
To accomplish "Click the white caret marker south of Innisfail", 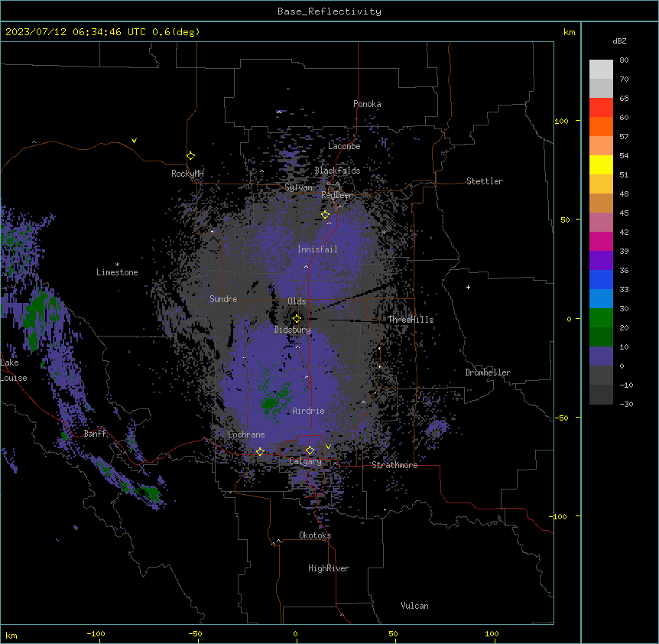I will tap(306, 267).
